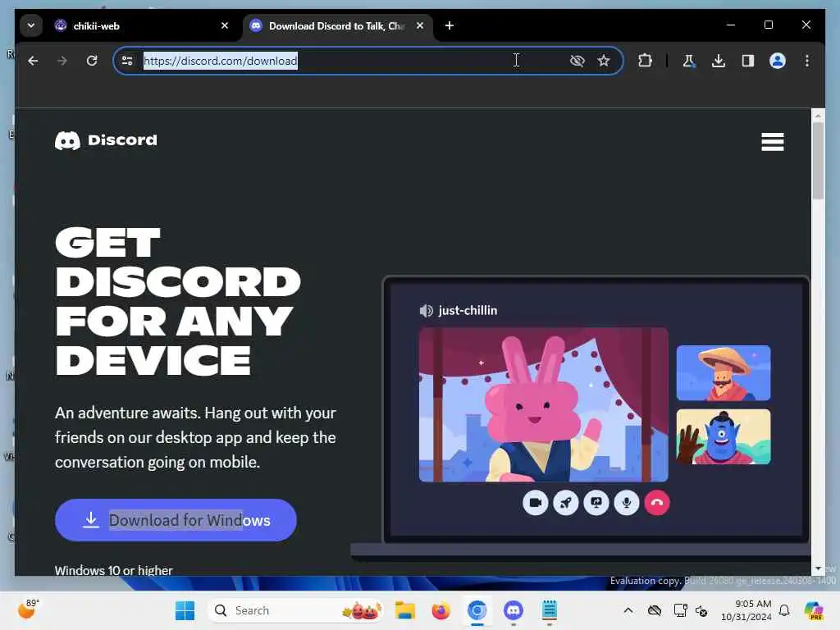Open File Explorer from taskbar
The image size is (840, 630).
[x=405, y=610]
